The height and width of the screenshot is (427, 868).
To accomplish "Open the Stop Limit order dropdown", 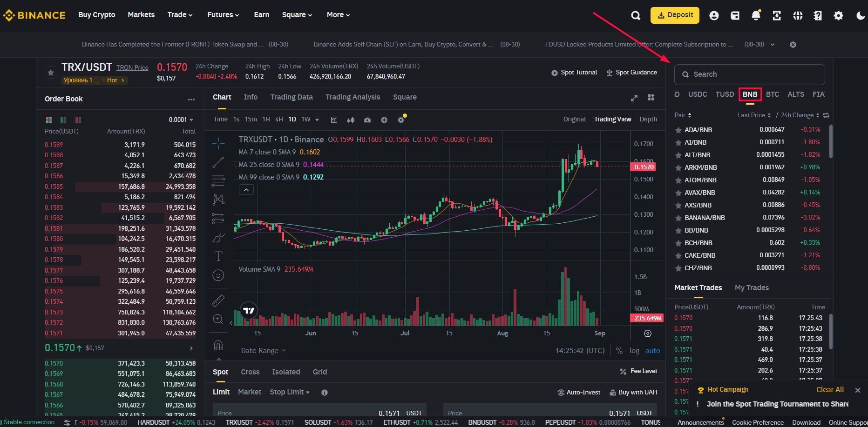I will pos(290,392).
